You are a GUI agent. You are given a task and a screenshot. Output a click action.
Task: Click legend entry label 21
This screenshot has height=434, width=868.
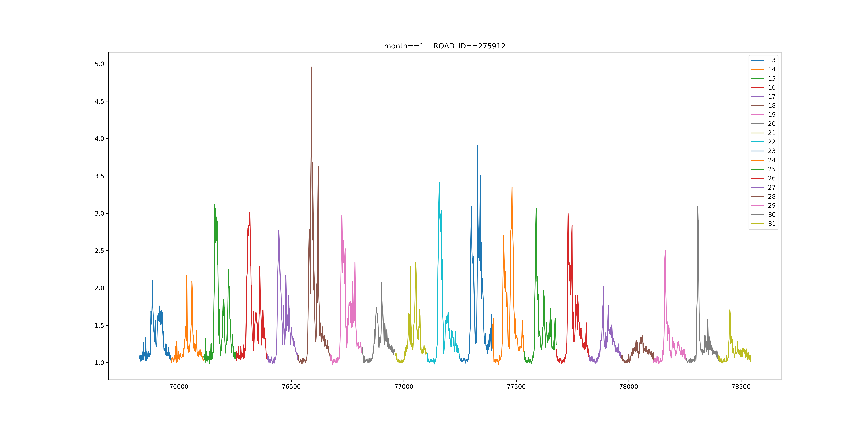click(x=772, y=133)
